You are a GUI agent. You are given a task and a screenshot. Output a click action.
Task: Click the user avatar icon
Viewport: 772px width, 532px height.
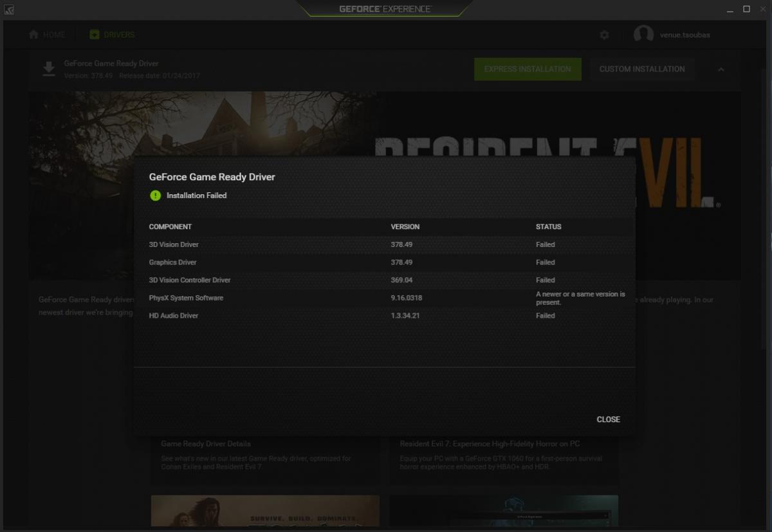(x=643, y=35)
